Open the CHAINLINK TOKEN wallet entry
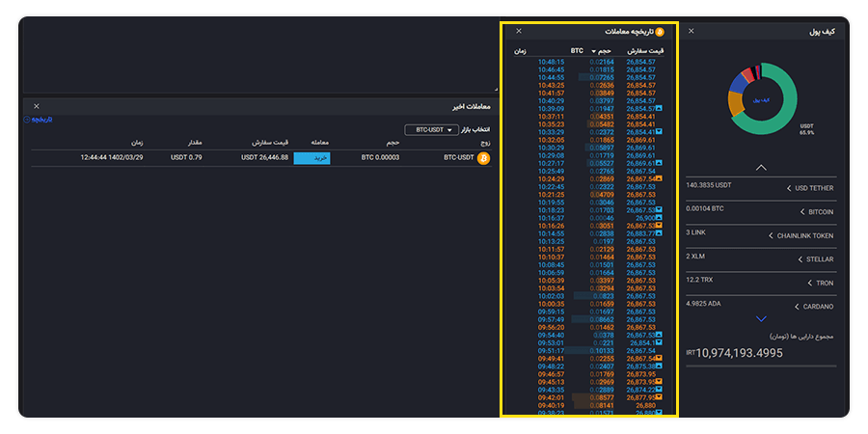Viewport: 868px width, 434px height. click(x=761, y=236)
